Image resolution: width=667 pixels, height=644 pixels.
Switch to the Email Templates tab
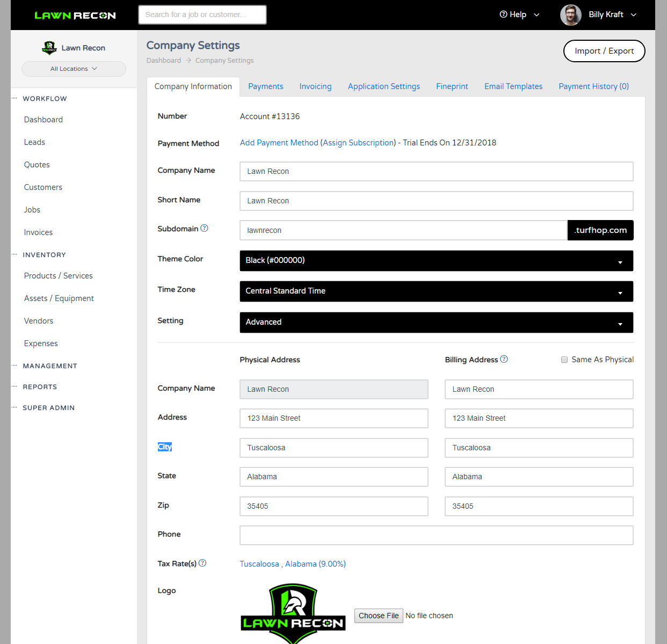pyautogui.click(x=513, y=86)
